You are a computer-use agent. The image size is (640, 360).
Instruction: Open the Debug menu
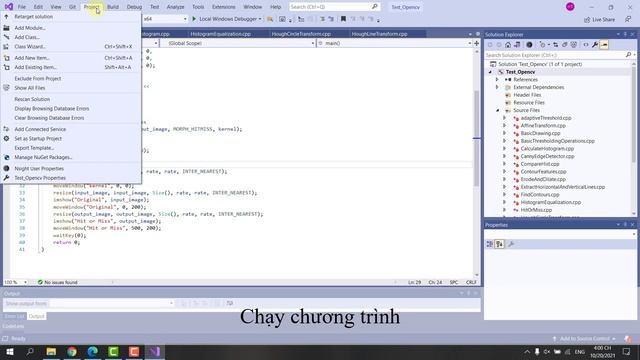[x=134, y=7]
